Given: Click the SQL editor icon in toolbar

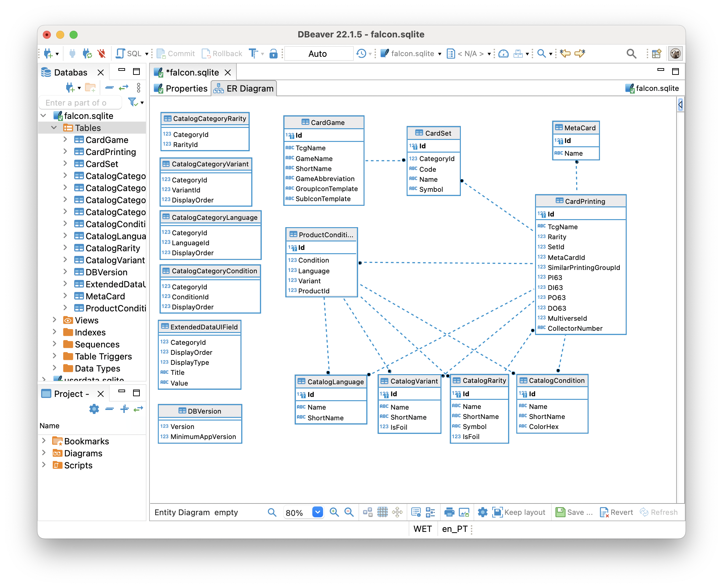Looking at the screenshot, I should 128,54.
